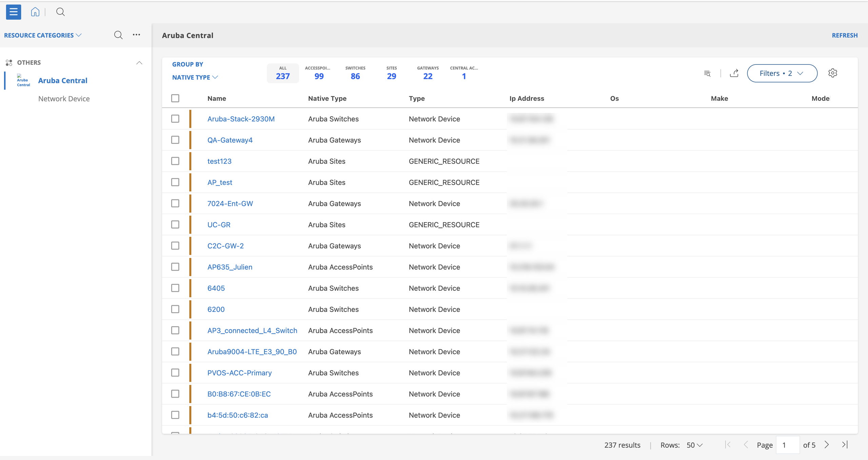Sort by the Os column header
This screenshot has height=460, width=868.
click(614, 98)
